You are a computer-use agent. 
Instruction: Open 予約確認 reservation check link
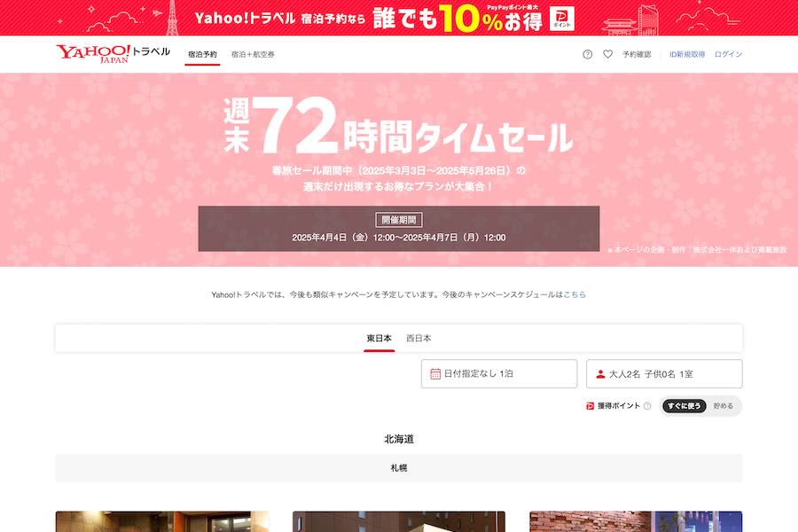click(637, 54)
